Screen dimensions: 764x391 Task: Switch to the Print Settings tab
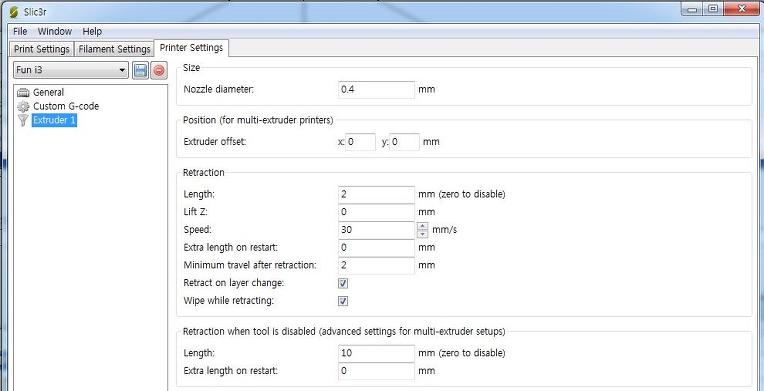coord(41,49)
